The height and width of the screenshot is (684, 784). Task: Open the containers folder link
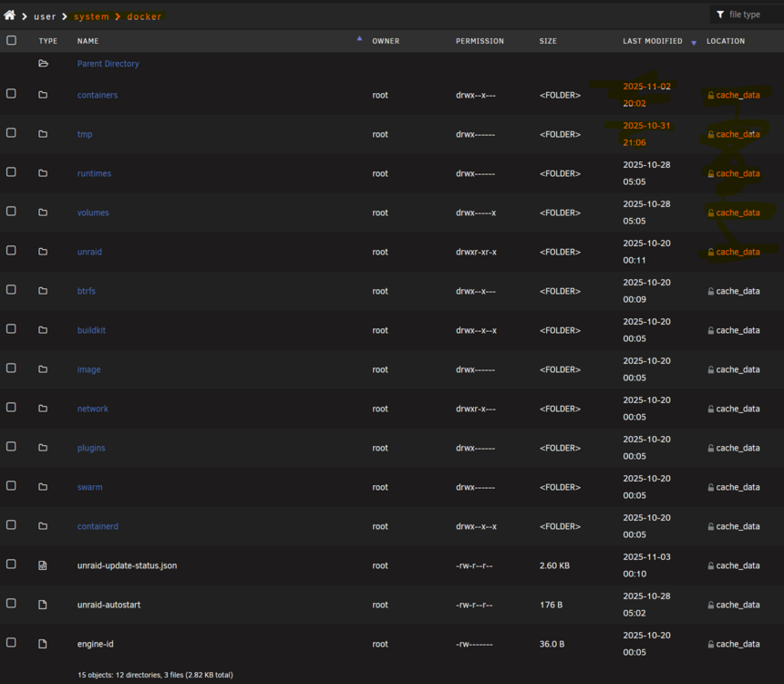pos(98,95)
